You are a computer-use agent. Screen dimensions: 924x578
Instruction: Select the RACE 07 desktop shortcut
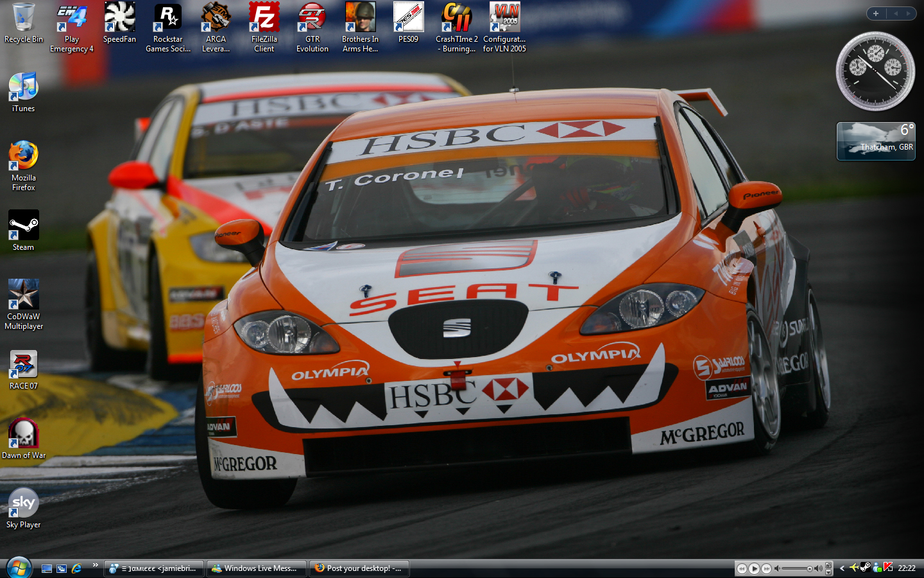click(x=23, y=371)
